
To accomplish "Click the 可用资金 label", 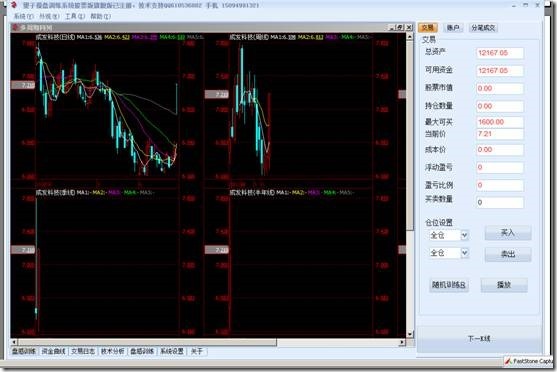I will pos(439,70).
